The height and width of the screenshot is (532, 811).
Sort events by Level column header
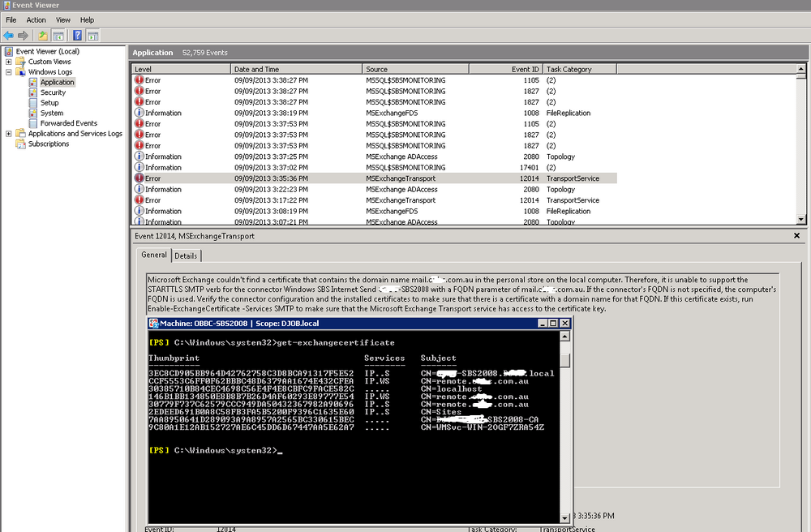tap(181, 69)
